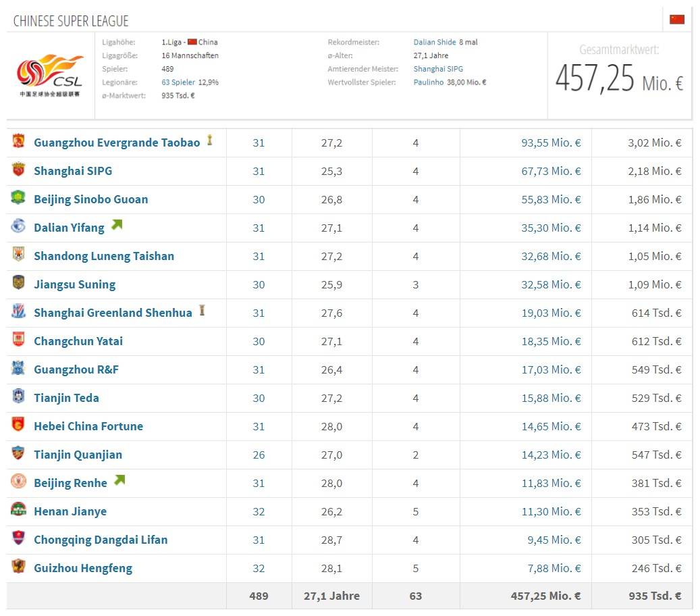This screenshot has height=616, width=700.
Task: Click the Henan Jianye club crest
Action: (18, 511)
